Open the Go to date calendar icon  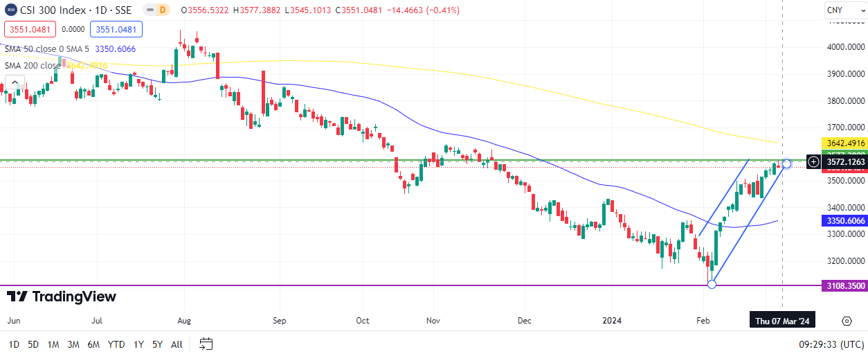pos(206,344)
